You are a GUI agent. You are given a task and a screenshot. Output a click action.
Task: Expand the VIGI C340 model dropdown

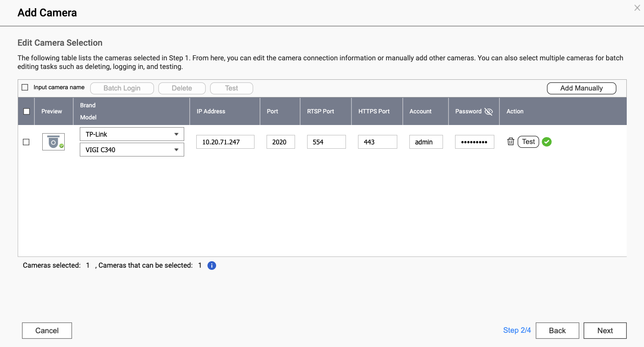coord(132,150)
